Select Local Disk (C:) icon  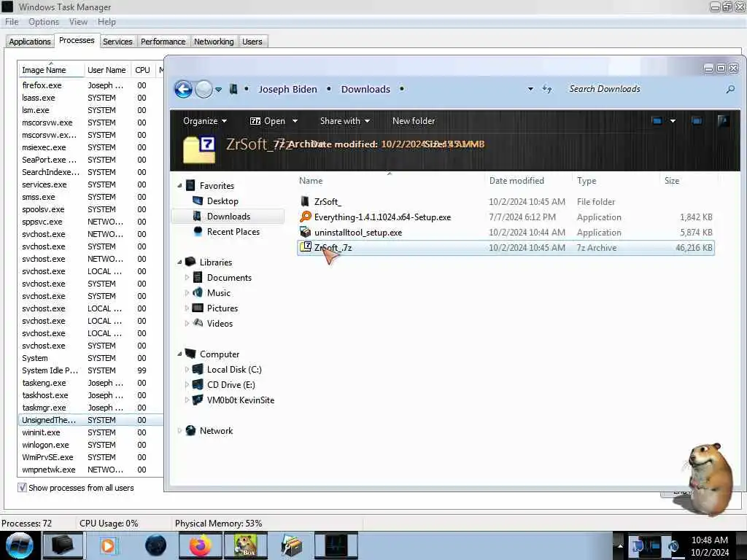(198, 370)
